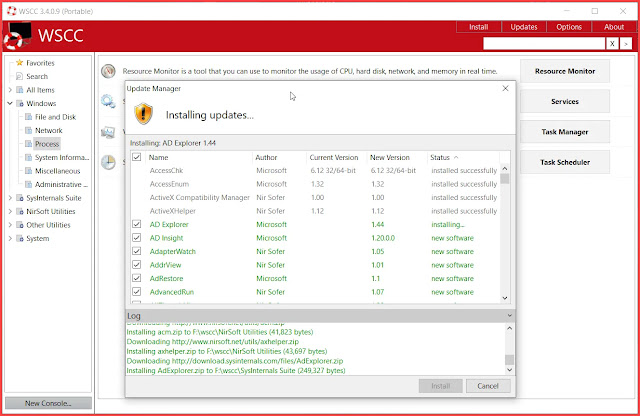The width and height of the screenshot is (640, 416).
Task: Sort by the Name column header
Action: pyautogui.click(x=199, y=157)
